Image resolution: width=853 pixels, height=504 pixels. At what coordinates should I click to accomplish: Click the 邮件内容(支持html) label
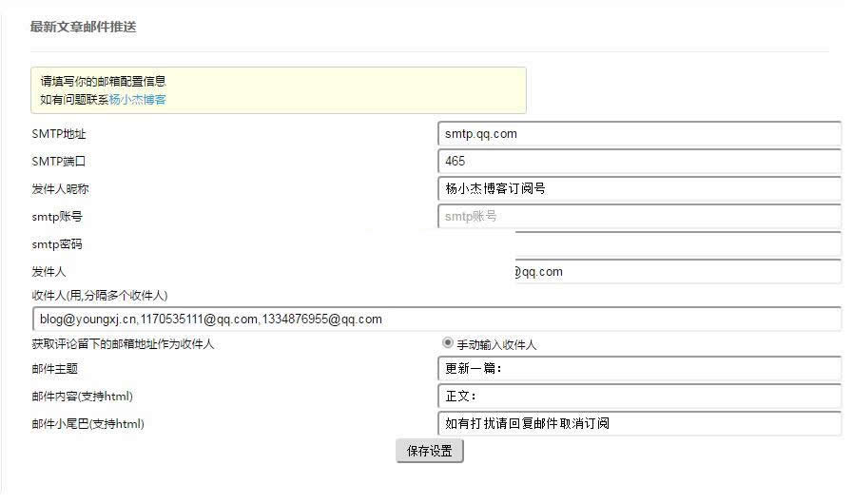pos(82,397)
